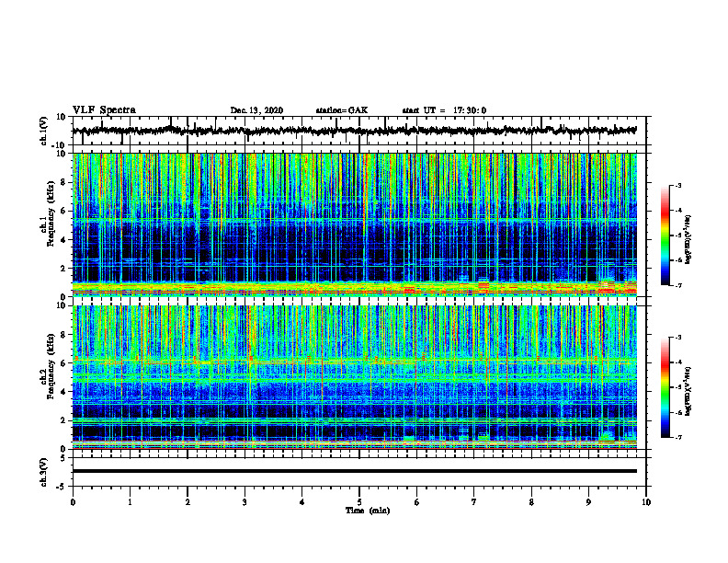728x563 pixels.
Task: Click the "-7" label on ch.1 color scale
Action: coord(677,285)
